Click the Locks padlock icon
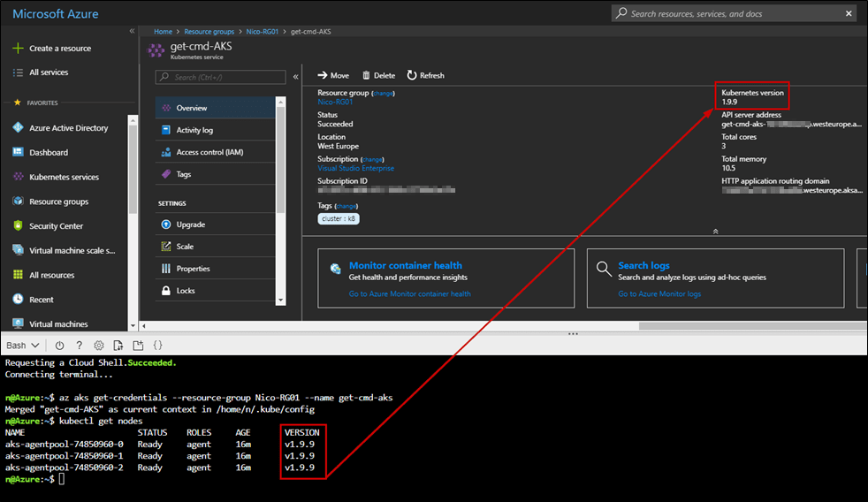Screen dimensions: 868x502 [x=165, y=291]
